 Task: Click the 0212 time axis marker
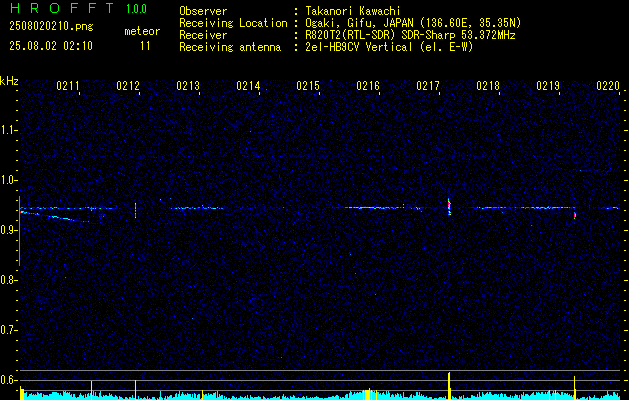[x=128, y=86]
